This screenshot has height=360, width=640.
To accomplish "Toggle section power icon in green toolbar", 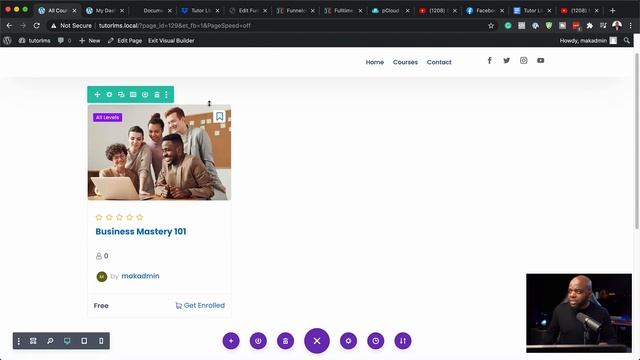I will click(145, 94).
